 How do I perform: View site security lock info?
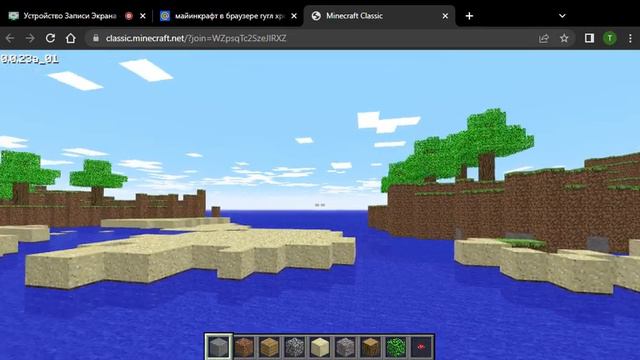(x=96, y=38)
